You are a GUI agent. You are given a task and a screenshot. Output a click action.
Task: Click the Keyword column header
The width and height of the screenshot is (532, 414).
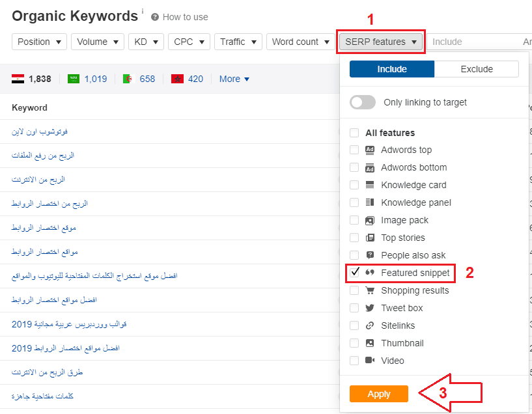click(29, 108)
